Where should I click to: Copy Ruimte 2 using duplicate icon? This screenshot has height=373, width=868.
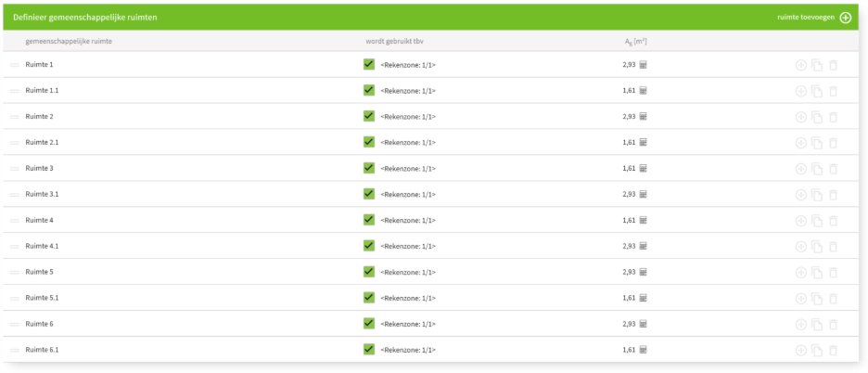tap(817, 117)
